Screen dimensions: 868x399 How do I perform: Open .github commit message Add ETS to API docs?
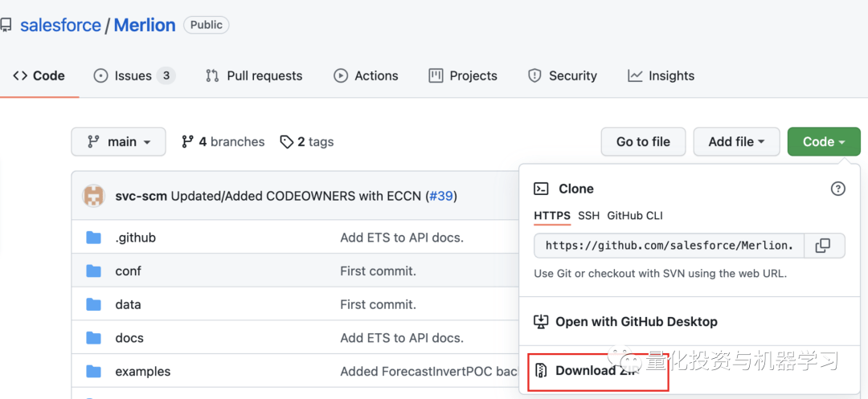pyautogui.click(x=402, y=238)
